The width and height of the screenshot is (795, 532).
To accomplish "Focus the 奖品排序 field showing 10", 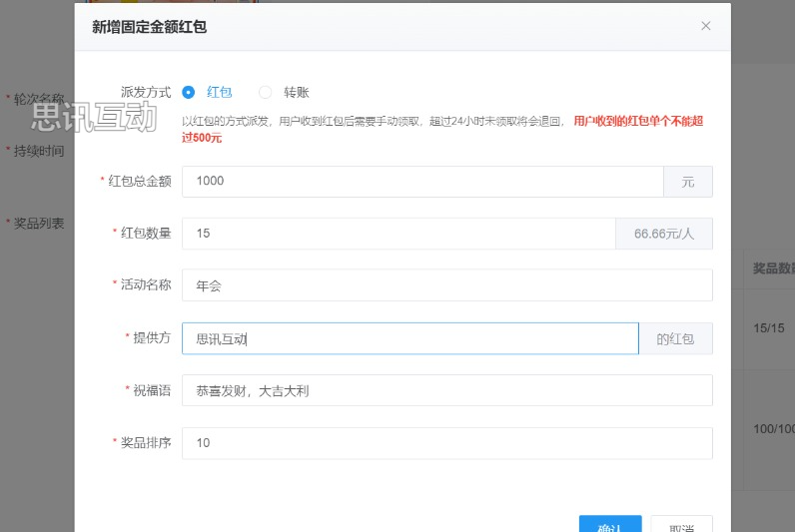I will click(446, 443).
